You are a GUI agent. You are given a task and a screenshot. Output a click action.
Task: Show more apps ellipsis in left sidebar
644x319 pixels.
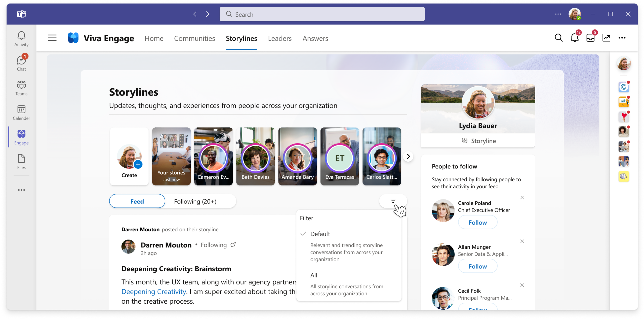pyautogui.click(x=21, y=190)
